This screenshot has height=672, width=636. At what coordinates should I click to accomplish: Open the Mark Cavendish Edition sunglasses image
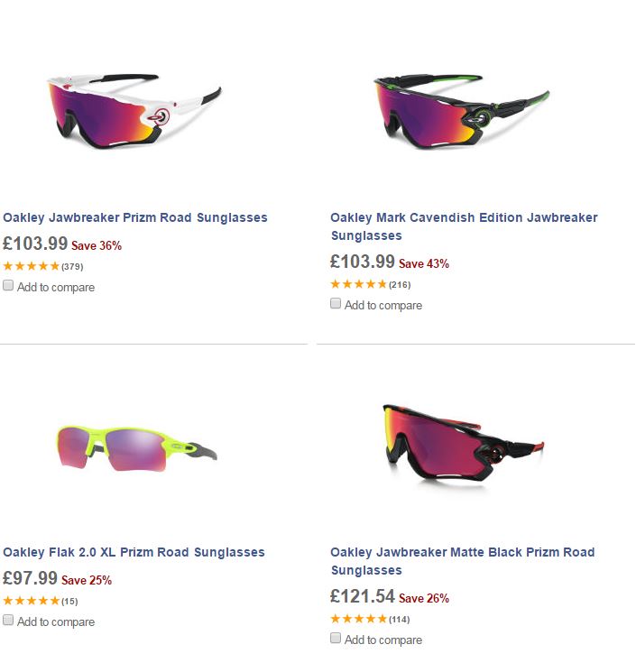pyautogui.click(x=461, y=110)
